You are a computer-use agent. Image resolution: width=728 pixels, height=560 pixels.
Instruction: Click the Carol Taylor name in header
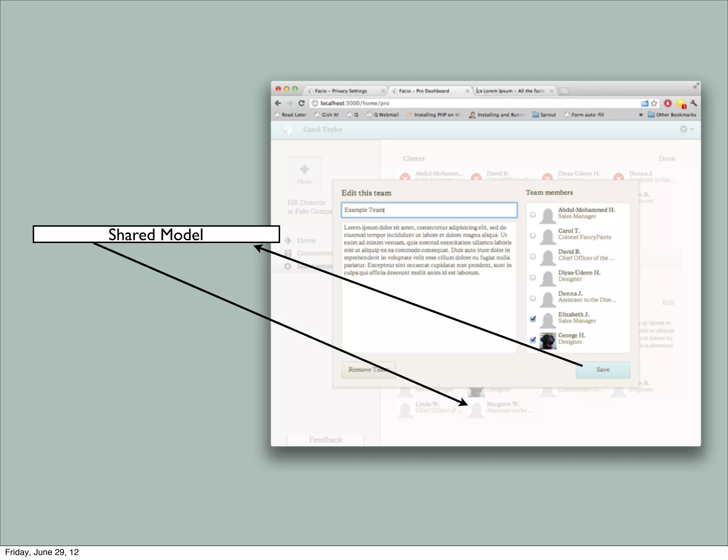coord(323,129)
